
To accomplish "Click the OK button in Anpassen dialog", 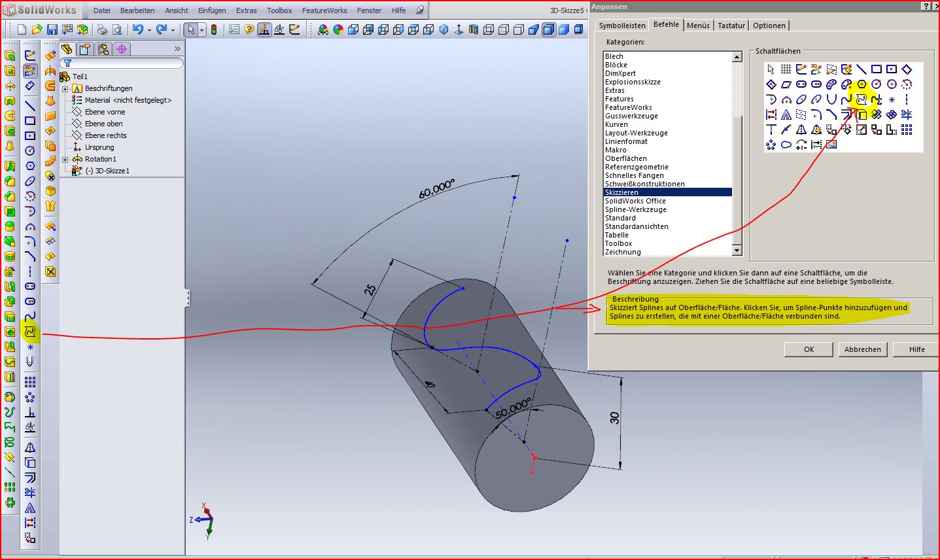I will 809,349.
